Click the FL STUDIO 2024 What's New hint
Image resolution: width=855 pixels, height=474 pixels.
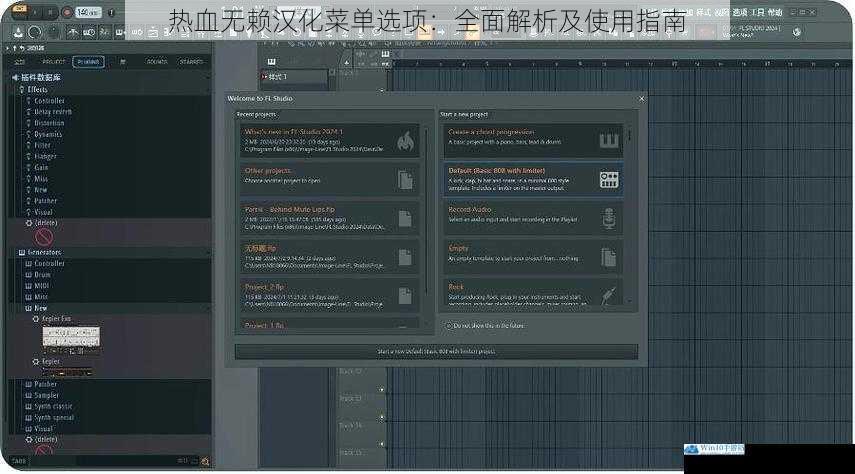coord(752,32)
